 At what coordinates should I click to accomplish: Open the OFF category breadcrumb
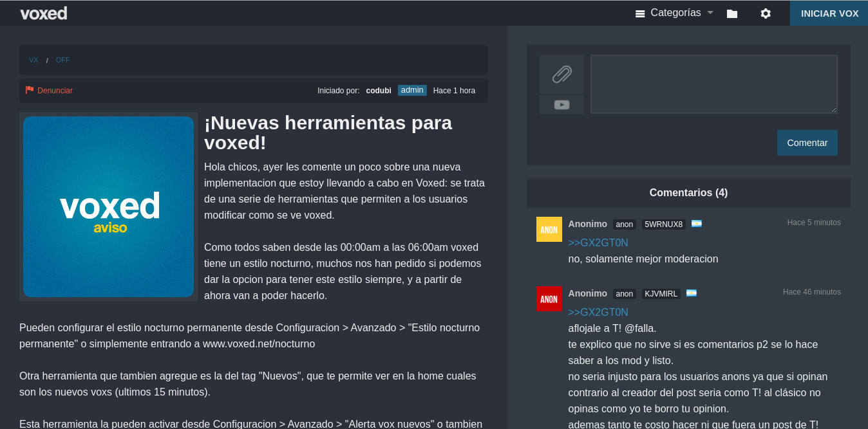62,60
